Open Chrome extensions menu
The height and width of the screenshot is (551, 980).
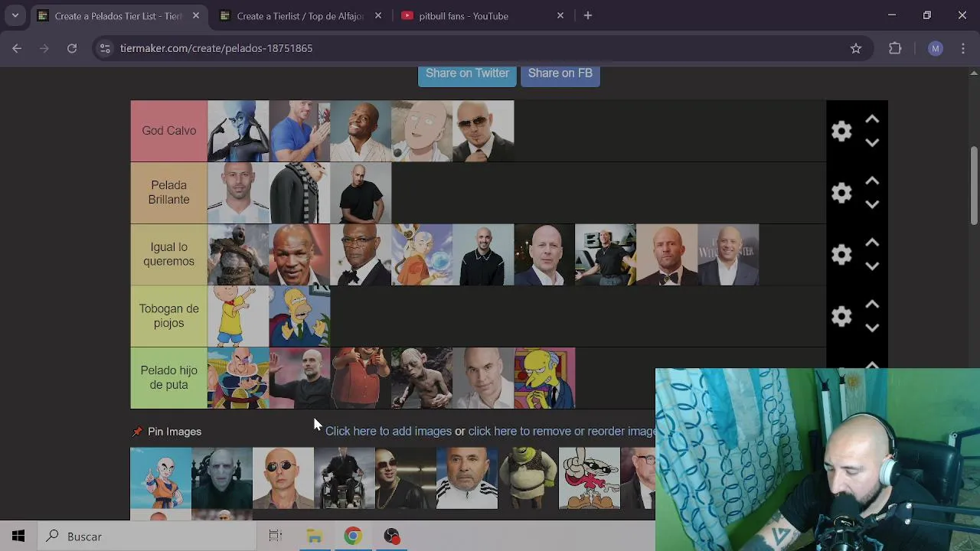click(x=895, y=48)
